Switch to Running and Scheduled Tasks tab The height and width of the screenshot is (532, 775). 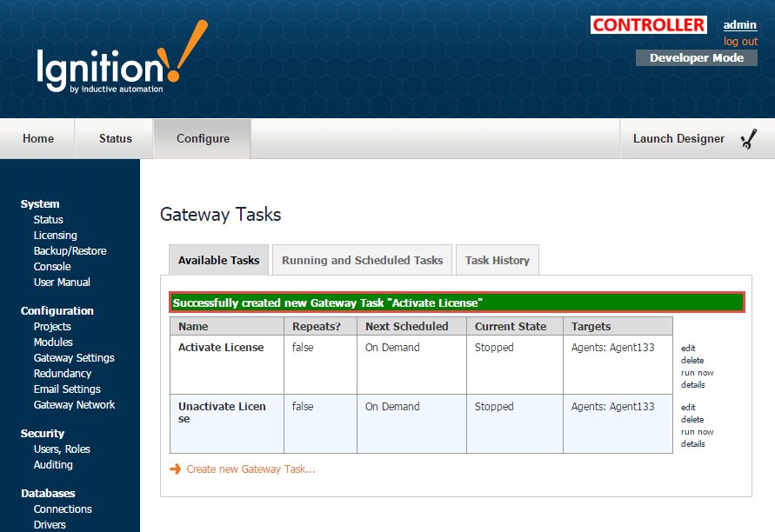point(363,260)
